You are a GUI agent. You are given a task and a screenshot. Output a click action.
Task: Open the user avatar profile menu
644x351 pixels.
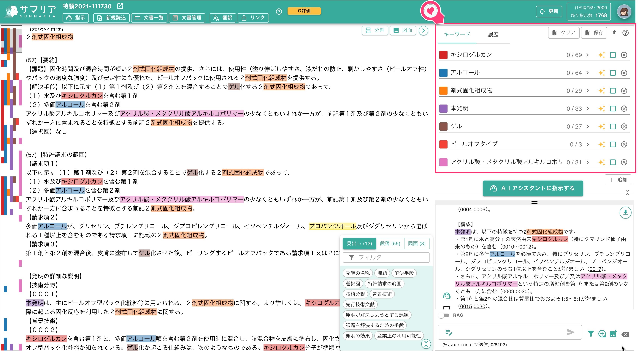[624, 12]
